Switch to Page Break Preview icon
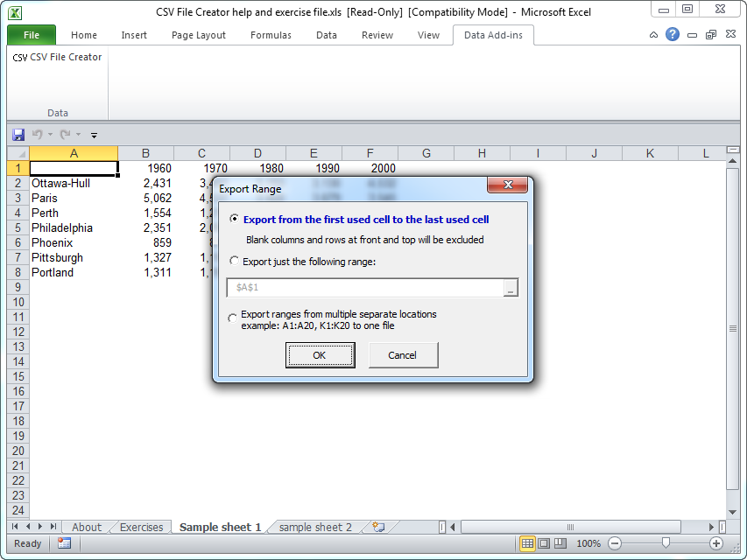The width and height of the screenshot is (747, 560). 560,543
